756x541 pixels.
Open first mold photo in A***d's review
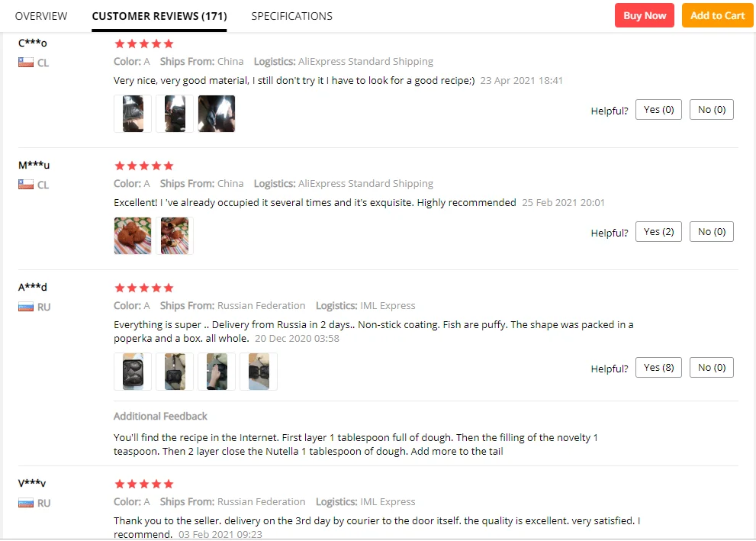(133, 372)
